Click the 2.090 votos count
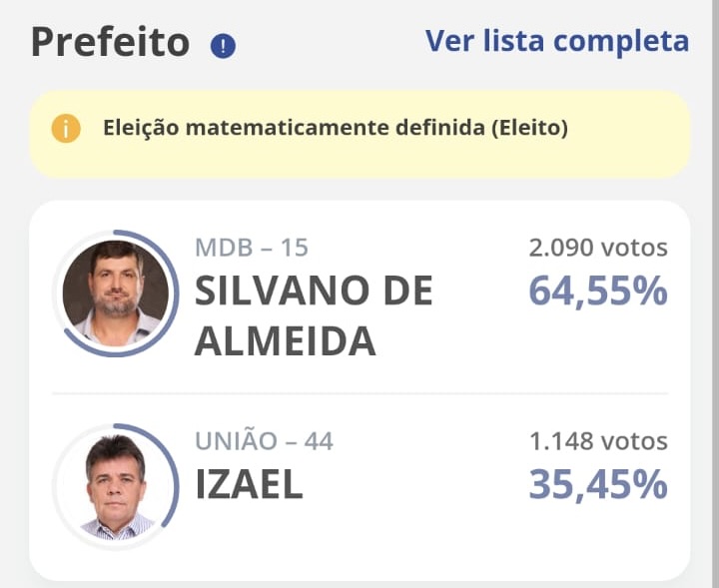This screenshot has width=719, height=588. [598, 248]
